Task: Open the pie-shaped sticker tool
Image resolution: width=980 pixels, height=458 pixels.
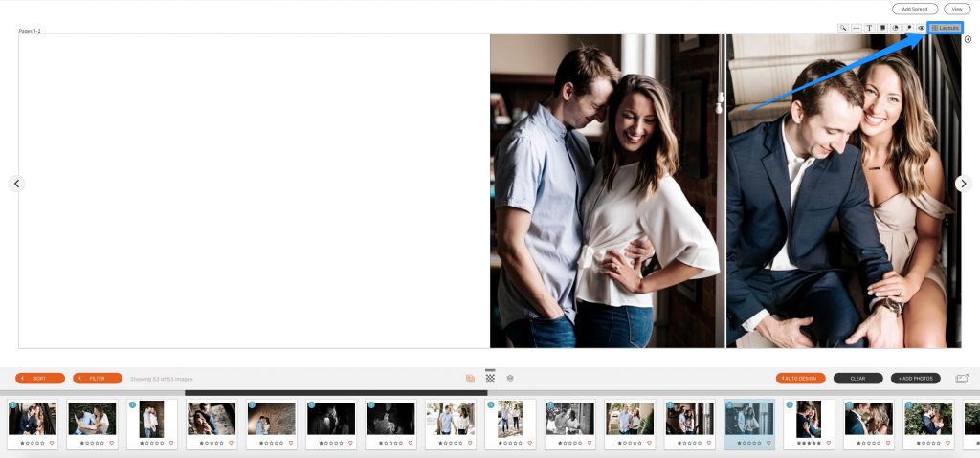Action: pyautogui.click(x=895, y=28)
